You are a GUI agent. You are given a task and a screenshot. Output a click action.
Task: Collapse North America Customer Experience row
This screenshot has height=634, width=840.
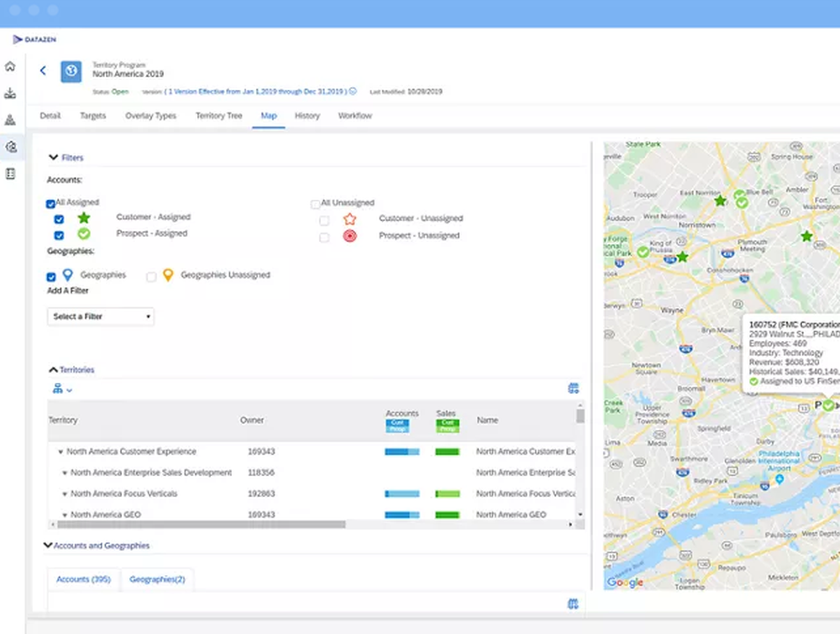pos(60,452)
